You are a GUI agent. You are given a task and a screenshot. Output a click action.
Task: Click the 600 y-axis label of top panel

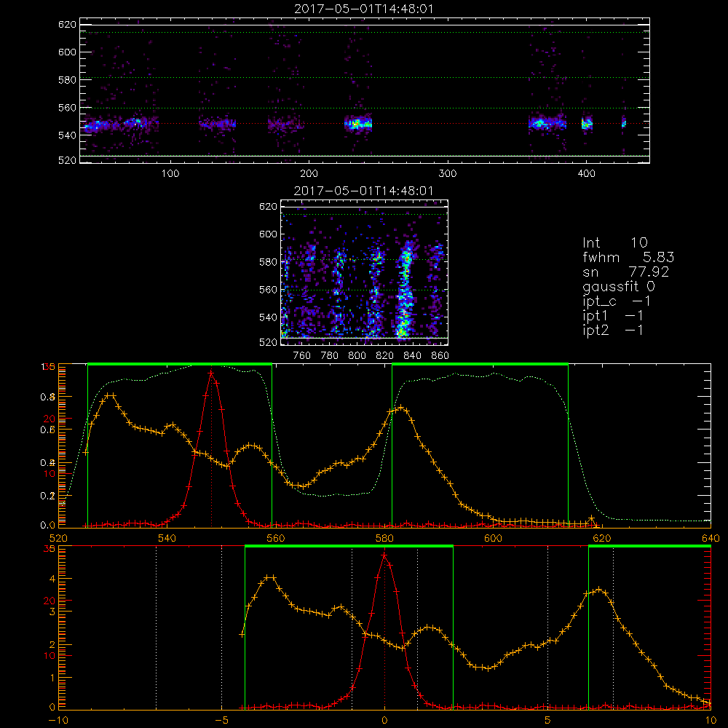click(x=67, y=52)
